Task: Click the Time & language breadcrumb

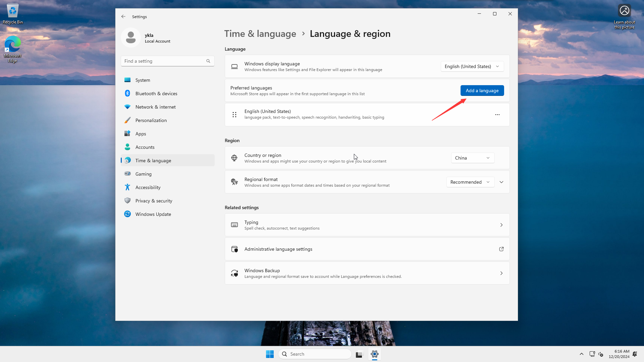Action: tap(260, 34)
